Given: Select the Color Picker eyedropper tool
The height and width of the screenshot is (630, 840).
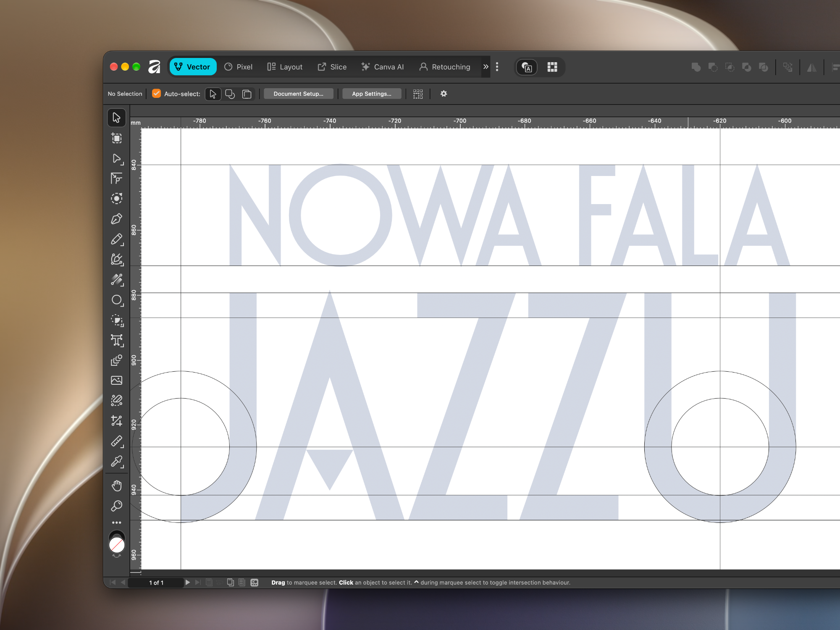Looking at the screenshot, I should 116,461.
